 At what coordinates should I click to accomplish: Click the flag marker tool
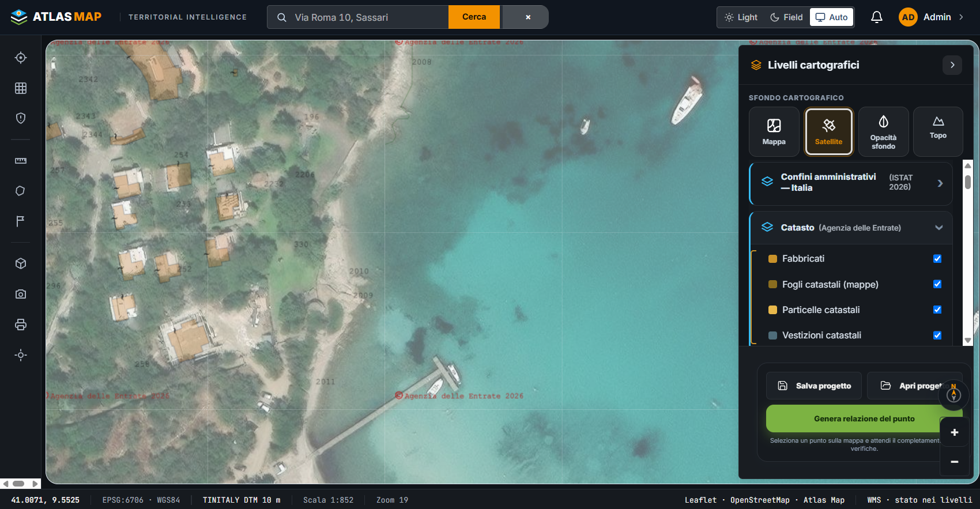click(21, 221)
